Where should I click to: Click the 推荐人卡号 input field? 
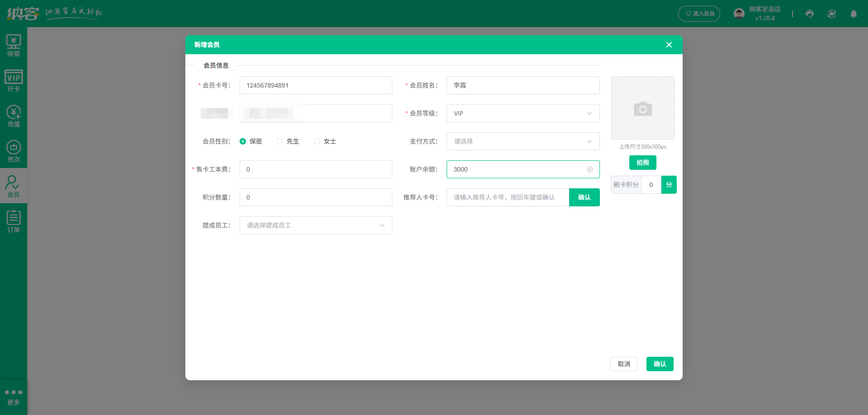(507, 197)
